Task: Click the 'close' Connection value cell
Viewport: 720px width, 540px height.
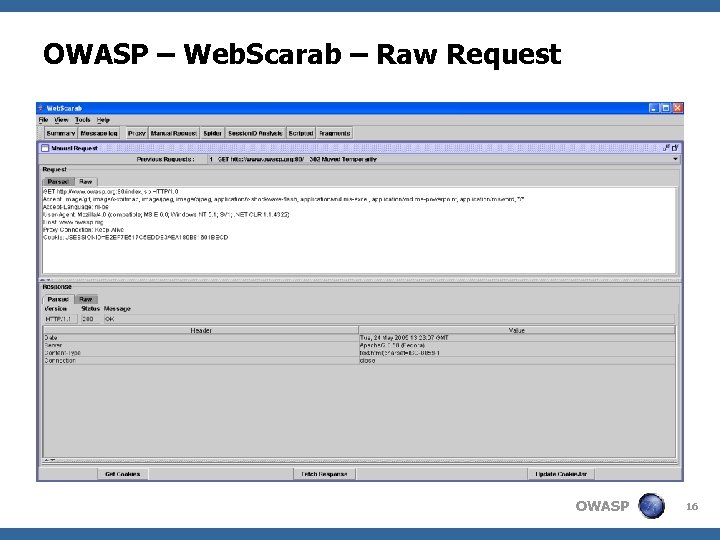Action: 517,360
